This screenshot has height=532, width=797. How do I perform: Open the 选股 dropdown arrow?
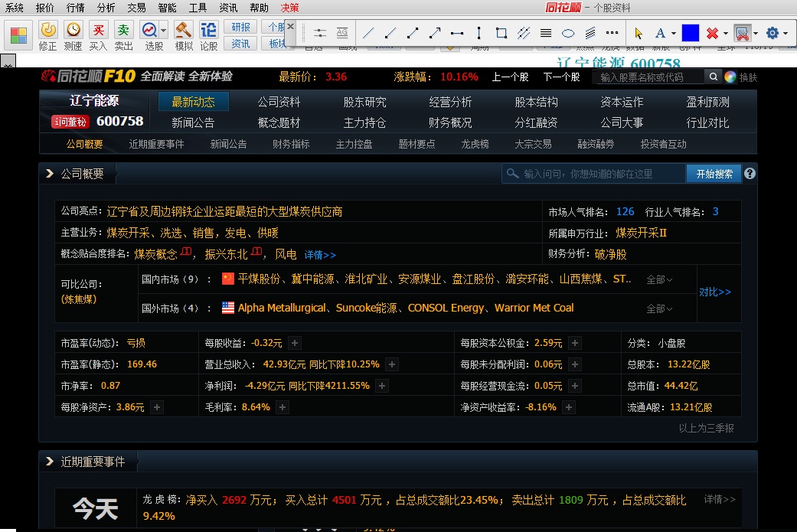point(163,31)
